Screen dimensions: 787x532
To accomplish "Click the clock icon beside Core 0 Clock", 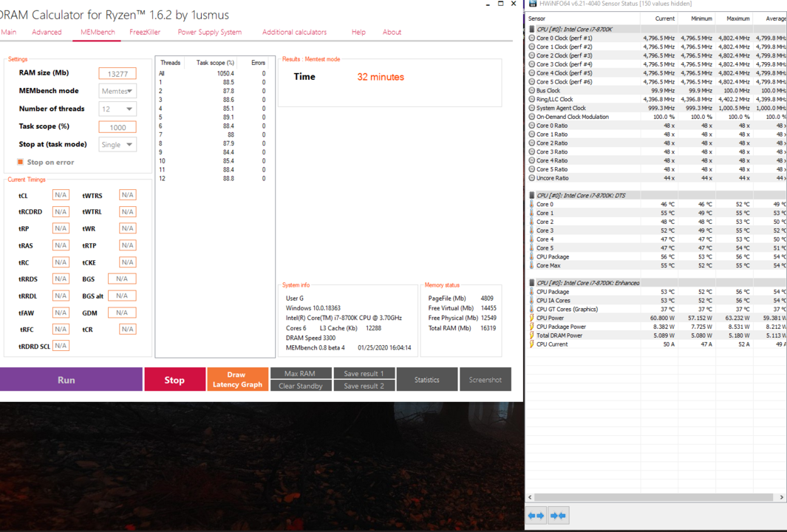I will coord(532,38).
